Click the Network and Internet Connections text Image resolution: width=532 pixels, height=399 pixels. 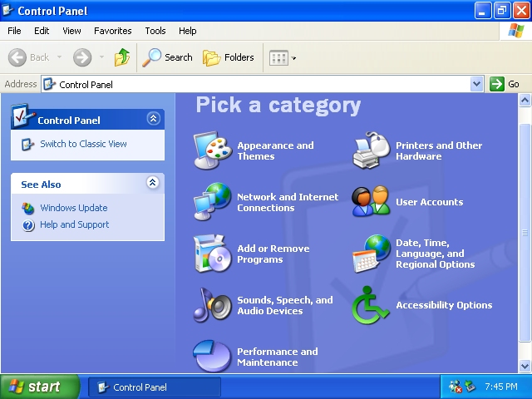288,202
